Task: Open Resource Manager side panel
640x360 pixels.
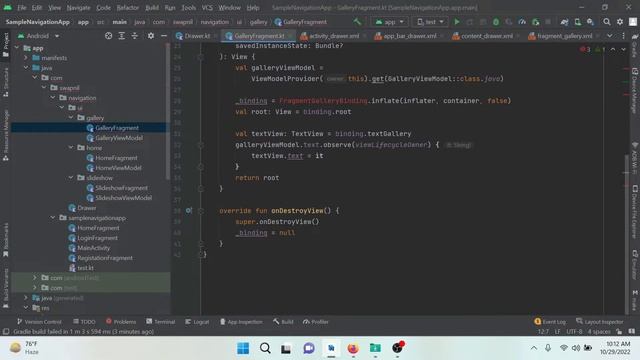Action: click(6, 135)
